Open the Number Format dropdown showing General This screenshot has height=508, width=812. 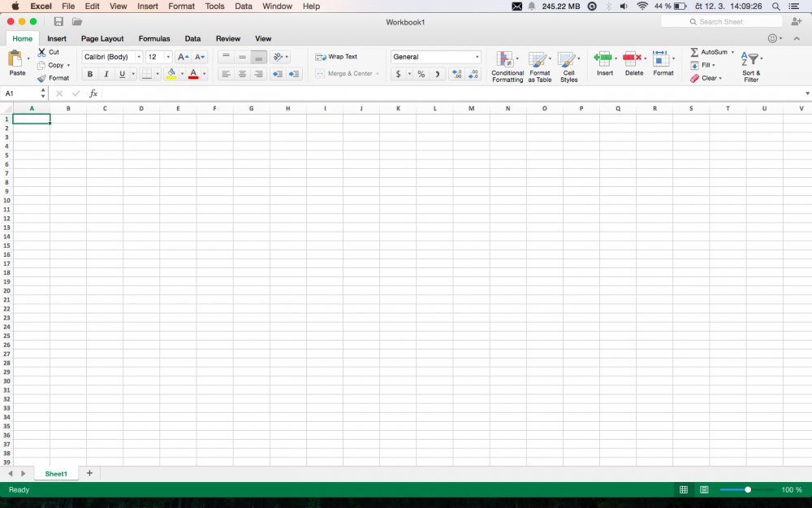pos(435,56)
